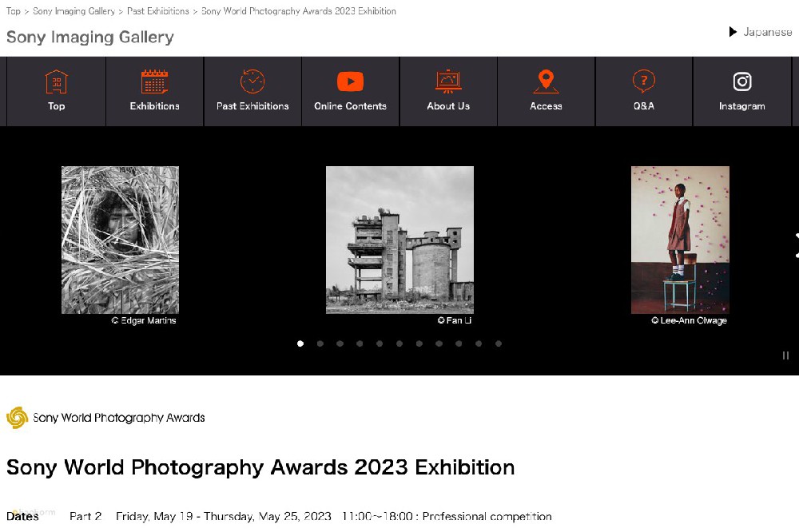
Task: Pause the slideshow carousel
Action: [x=785, y=355]
